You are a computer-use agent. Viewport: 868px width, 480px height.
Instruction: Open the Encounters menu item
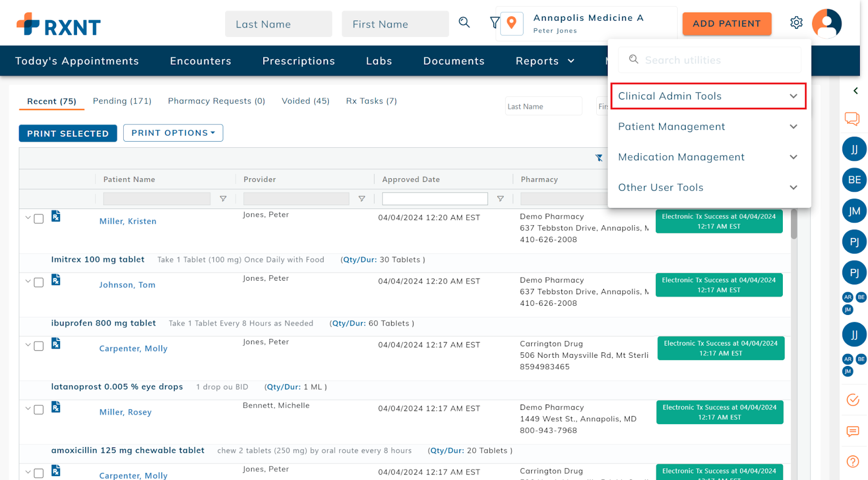tap(200, 61)
